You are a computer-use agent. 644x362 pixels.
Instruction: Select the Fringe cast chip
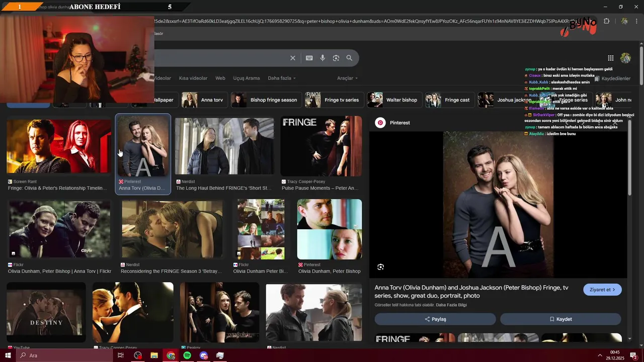(449, 100)
